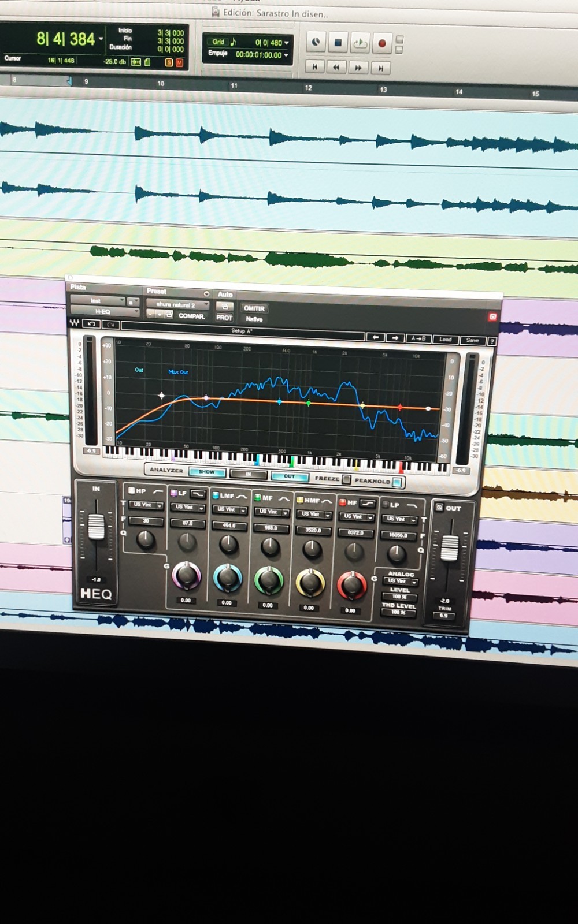Set analyzer to IN
The height and width of the screenshot is (924, 578).
pyautogui.click(x=249, y=474)
